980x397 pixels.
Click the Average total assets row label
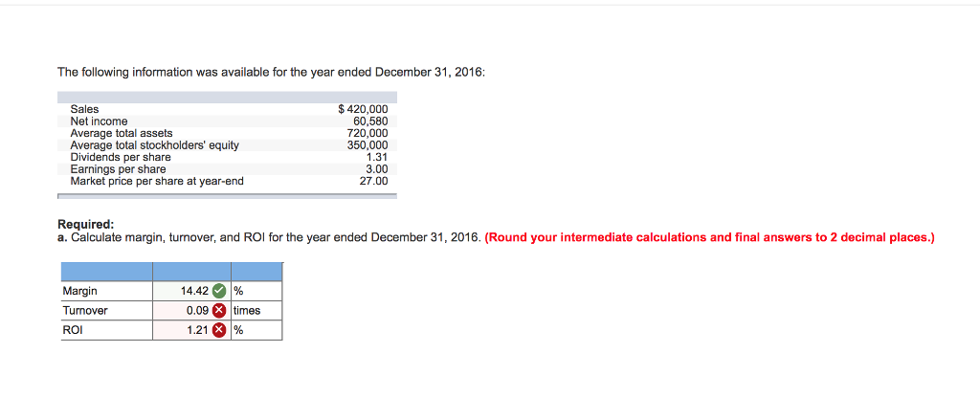pyautogui.click(x=122, y=133)
